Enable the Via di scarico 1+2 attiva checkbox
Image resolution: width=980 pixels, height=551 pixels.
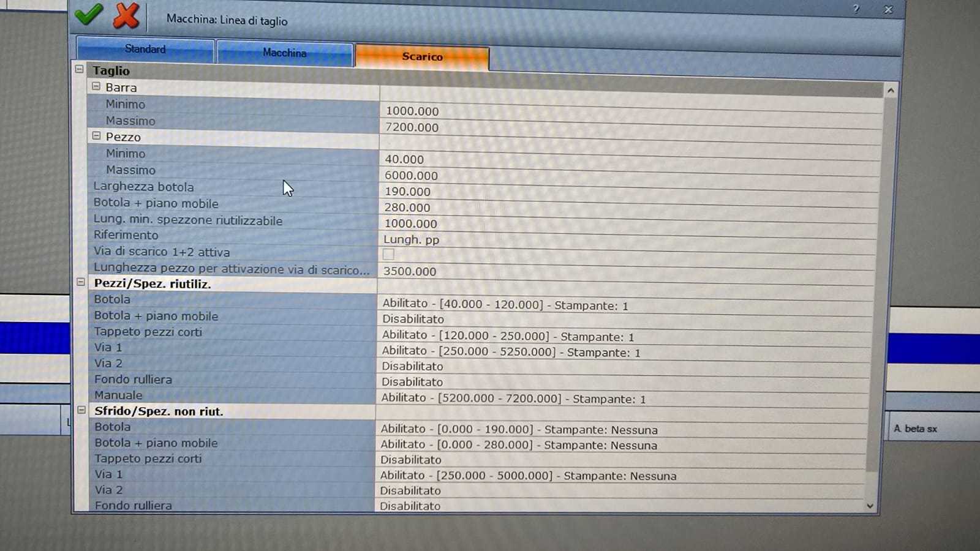point(388,254)
